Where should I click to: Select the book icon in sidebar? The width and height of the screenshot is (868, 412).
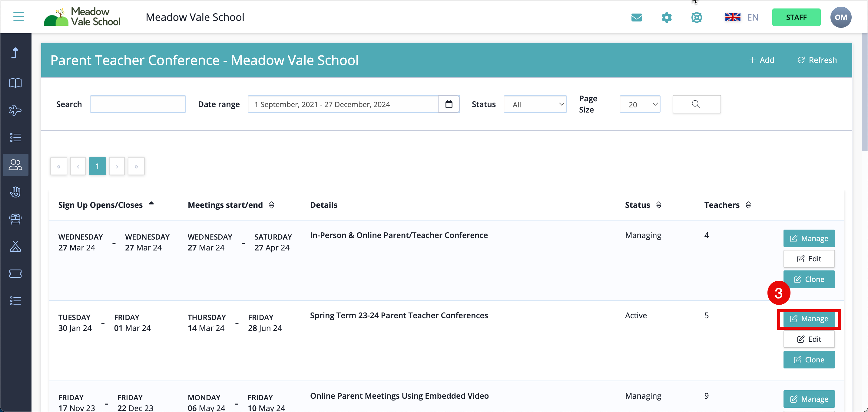15,83
